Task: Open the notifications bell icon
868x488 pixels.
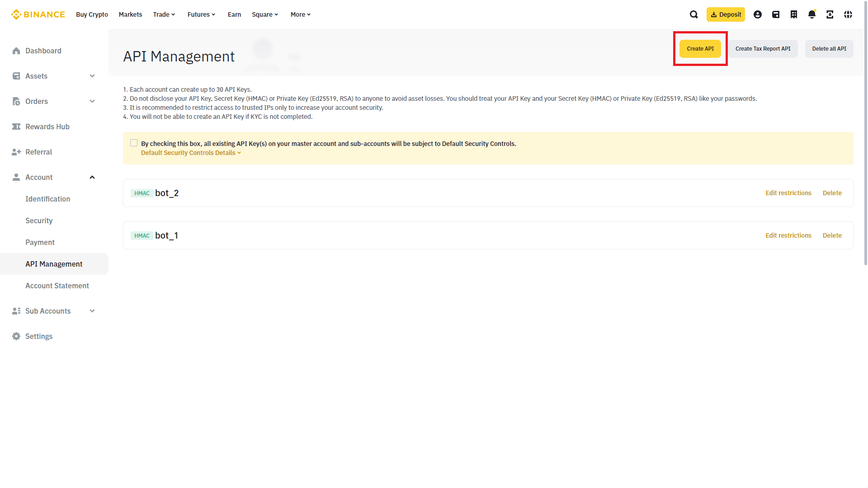Action: [812, 14]
